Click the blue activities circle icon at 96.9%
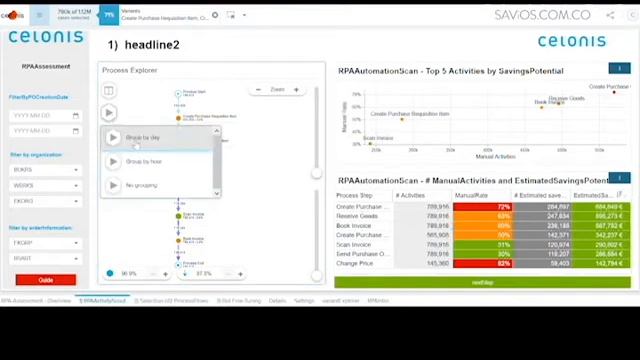Image resolution: width=640 pixels, height=360 pixels. coord(110,273)
